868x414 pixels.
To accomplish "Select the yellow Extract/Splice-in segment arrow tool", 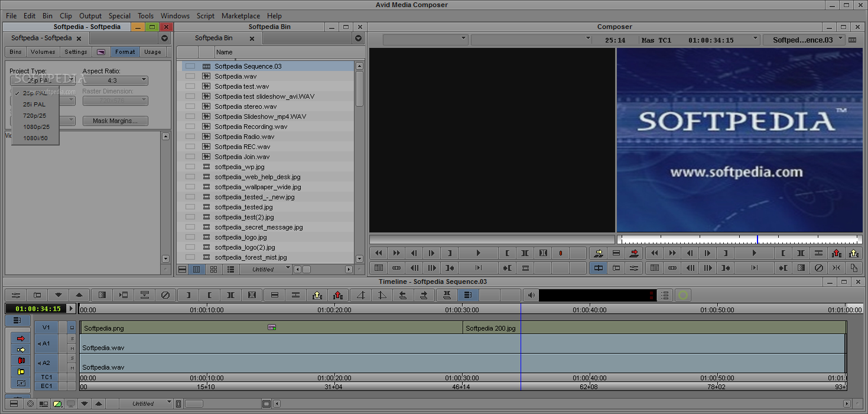I will (x=21, y=350).
